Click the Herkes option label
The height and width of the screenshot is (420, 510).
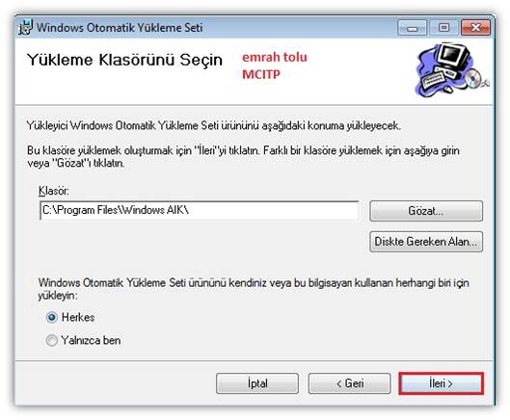click(78, 317)
